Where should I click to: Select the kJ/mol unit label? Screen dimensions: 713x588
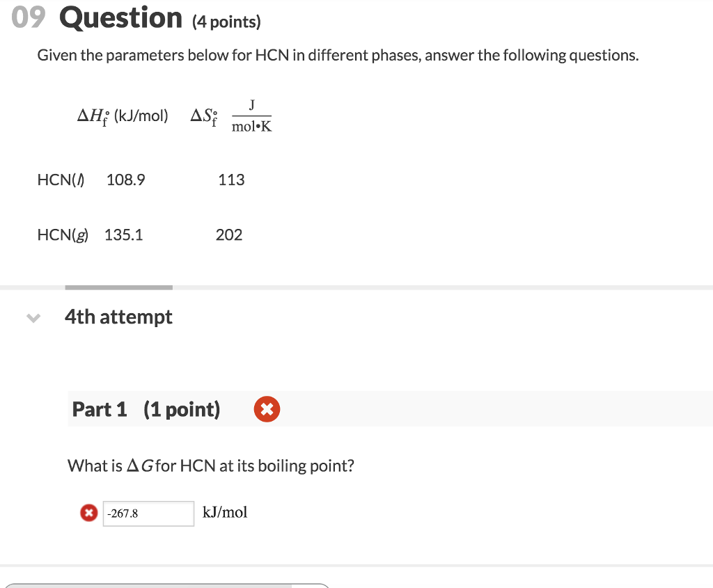(225, 512)
